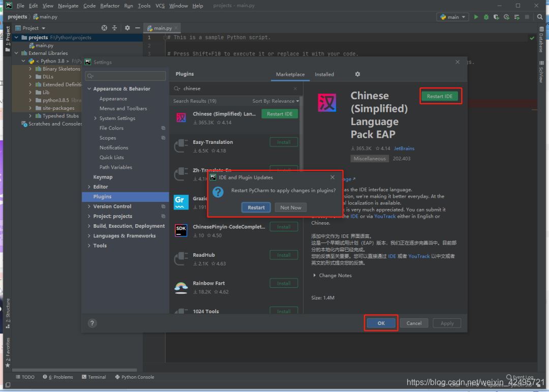Screen dimensions: 549x392
Task: Open the File menu
Action: point(20,6)
